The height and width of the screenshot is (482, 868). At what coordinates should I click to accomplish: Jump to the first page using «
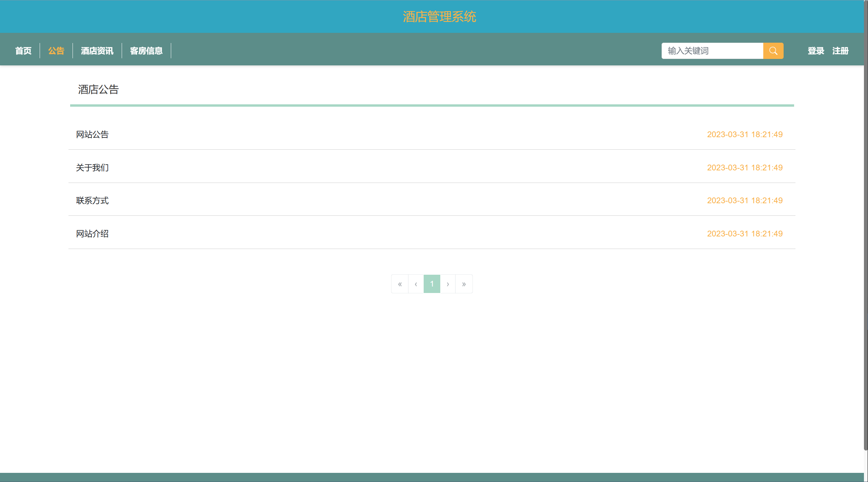point(400,284)
